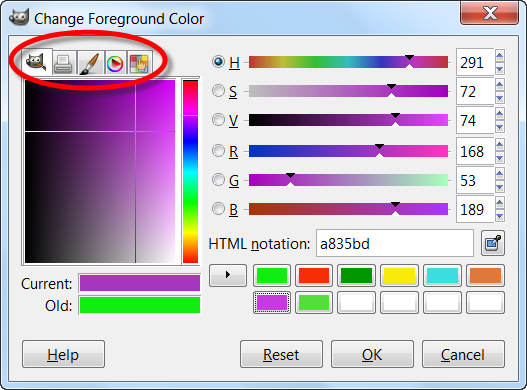Viewport: 527px width, 390px height.
Task: Increase saturation with the up arrow
Action: [x=499, y=85]
